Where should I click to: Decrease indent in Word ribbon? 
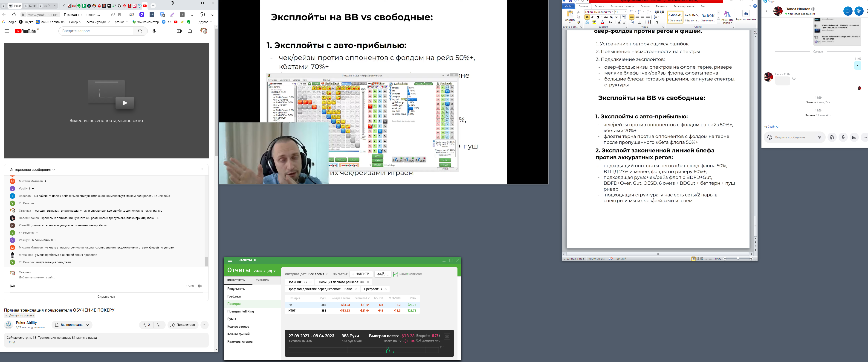[x=657, y=12]
